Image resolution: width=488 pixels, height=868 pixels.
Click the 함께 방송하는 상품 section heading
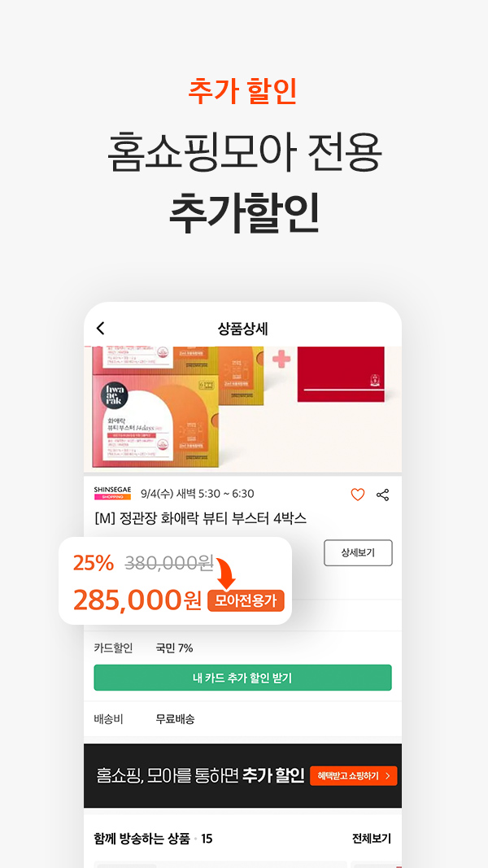142,839
